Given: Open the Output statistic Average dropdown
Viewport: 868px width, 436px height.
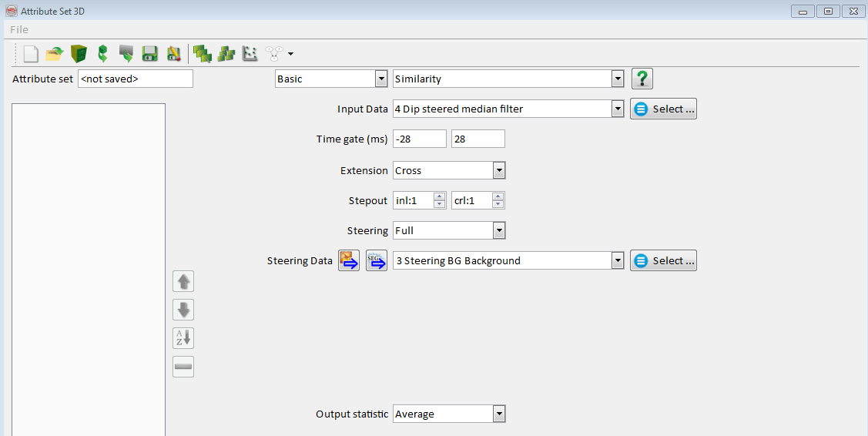Looking at the screenshot, I should [499, 414].
